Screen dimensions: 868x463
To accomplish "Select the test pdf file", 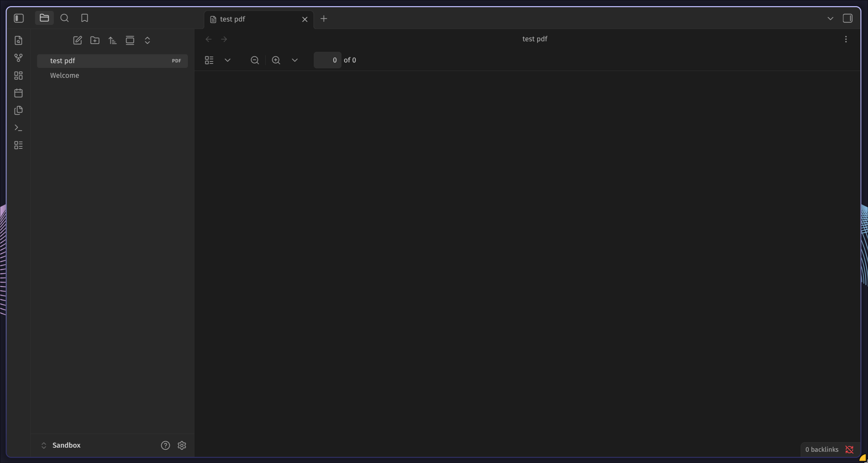I will pos(112,61).
